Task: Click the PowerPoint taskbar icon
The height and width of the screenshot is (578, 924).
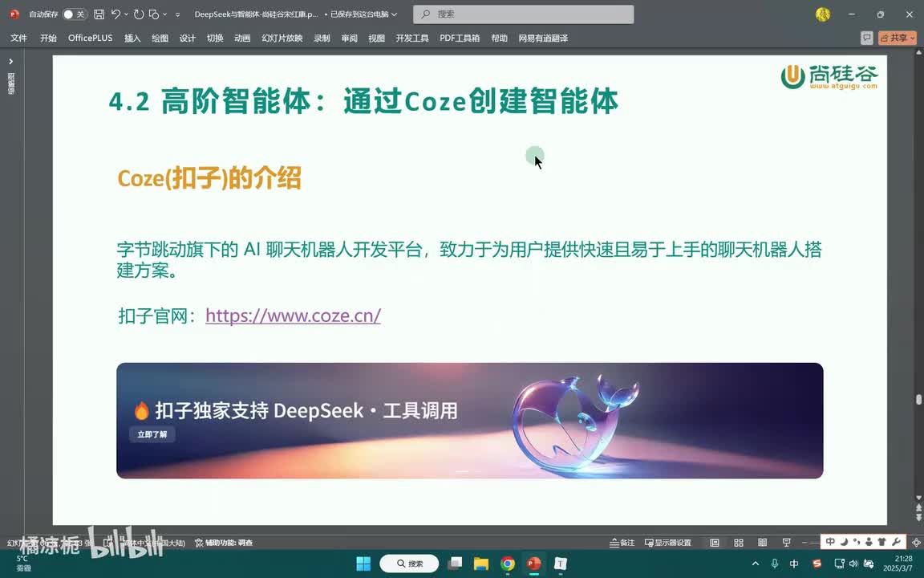Action: (534, 564)
